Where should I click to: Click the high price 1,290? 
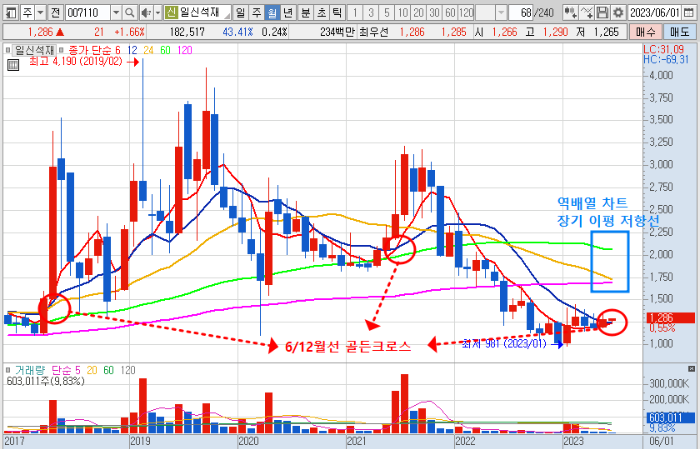(x=555, y=32)
